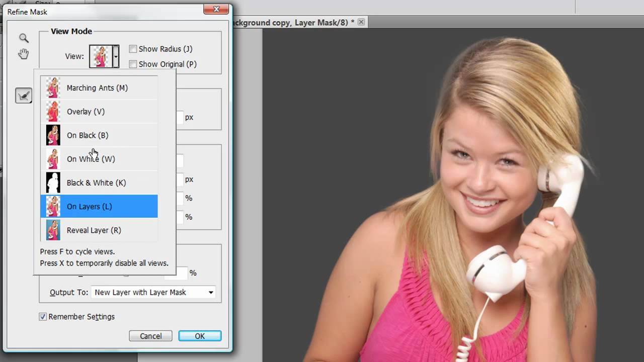Viewport: 644px width, 362px height.
Task: Select the Hand tool in Refine Mask
Action: (x=24, y=54)
